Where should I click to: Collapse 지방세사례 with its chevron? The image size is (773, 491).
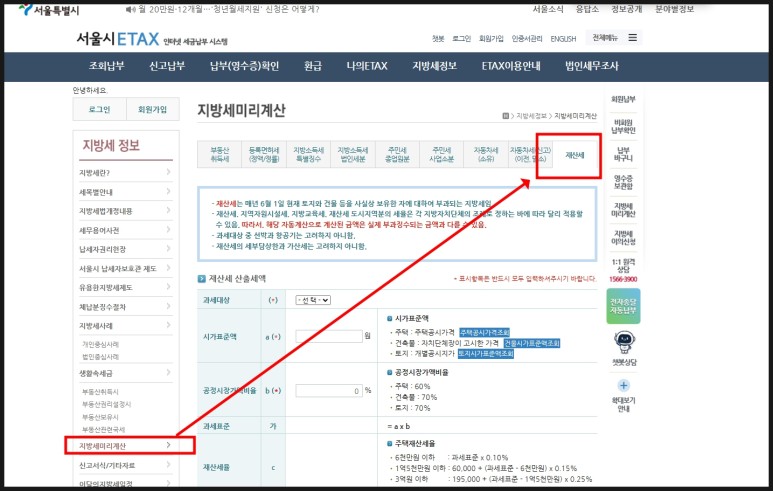coord(169,325)
